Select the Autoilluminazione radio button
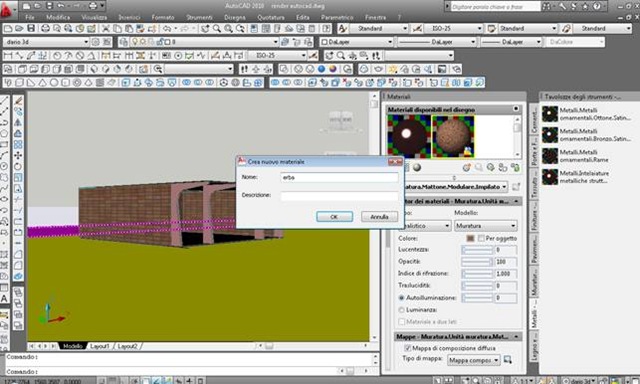This screenshot has width=640, height=384. pos(401,298)
